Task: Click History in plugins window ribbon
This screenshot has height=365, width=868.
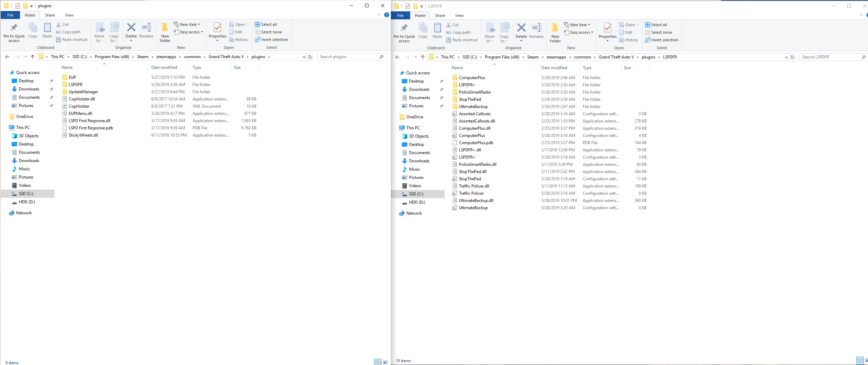Action: (238, 40)
